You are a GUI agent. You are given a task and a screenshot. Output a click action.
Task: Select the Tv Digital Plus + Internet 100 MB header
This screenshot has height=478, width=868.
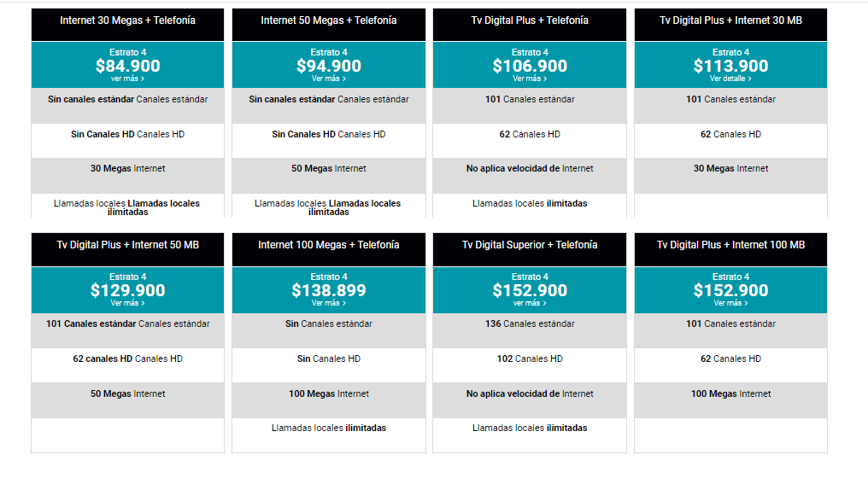pos(730,249)
